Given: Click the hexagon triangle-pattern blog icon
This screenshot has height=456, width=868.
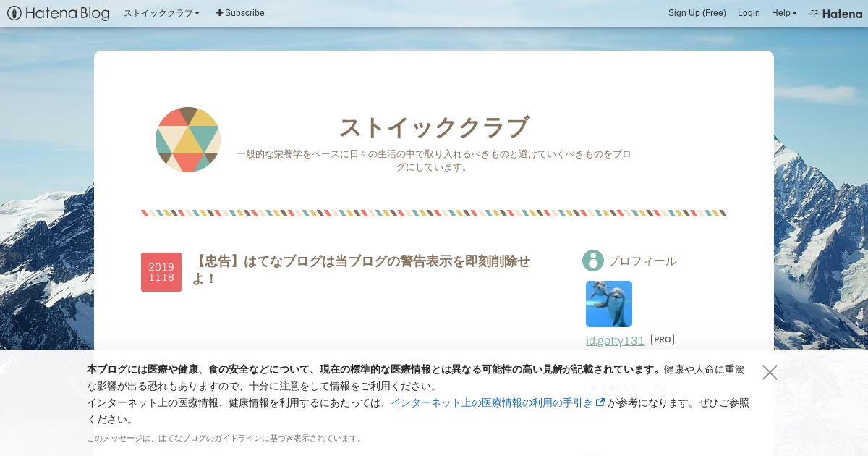Looking at the screenshot, I should click(188, 140).
